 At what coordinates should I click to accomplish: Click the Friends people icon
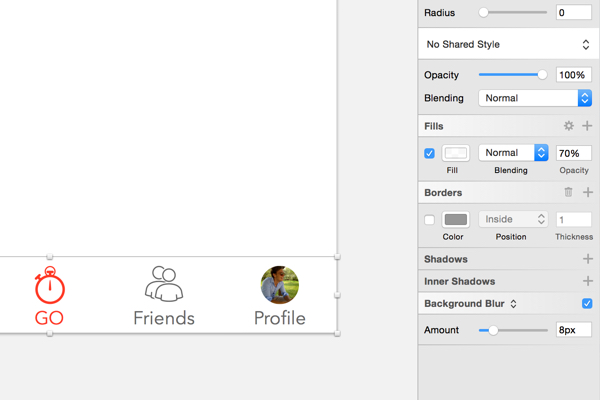point(164,284)
